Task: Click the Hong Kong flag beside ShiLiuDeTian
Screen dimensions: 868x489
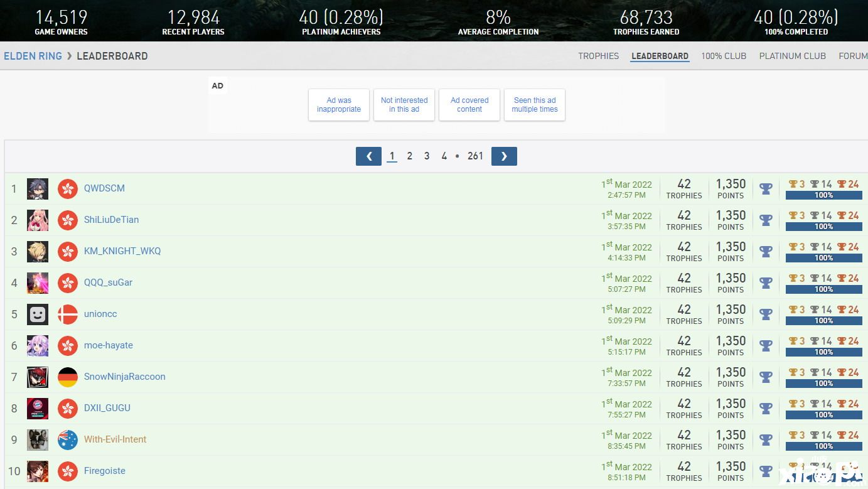Action: click(68, 220)
